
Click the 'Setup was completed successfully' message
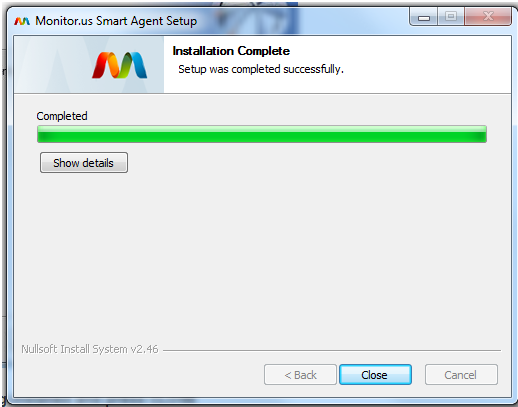[x=261, y=69]
